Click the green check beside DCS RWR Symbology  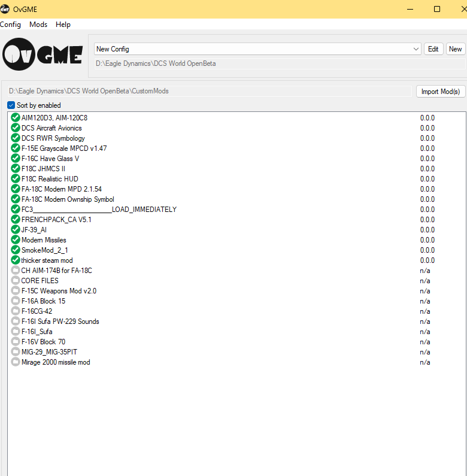(15, 138)
